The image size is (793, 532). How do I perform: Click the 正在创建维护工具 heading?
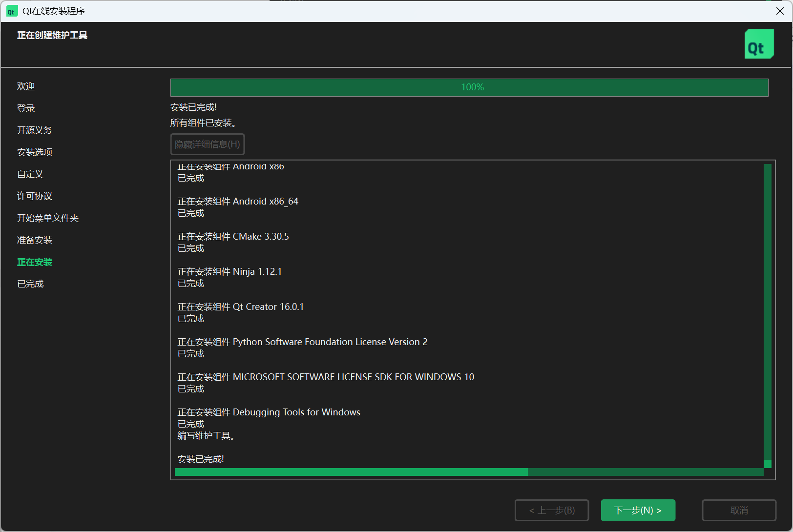pos(52,35)
